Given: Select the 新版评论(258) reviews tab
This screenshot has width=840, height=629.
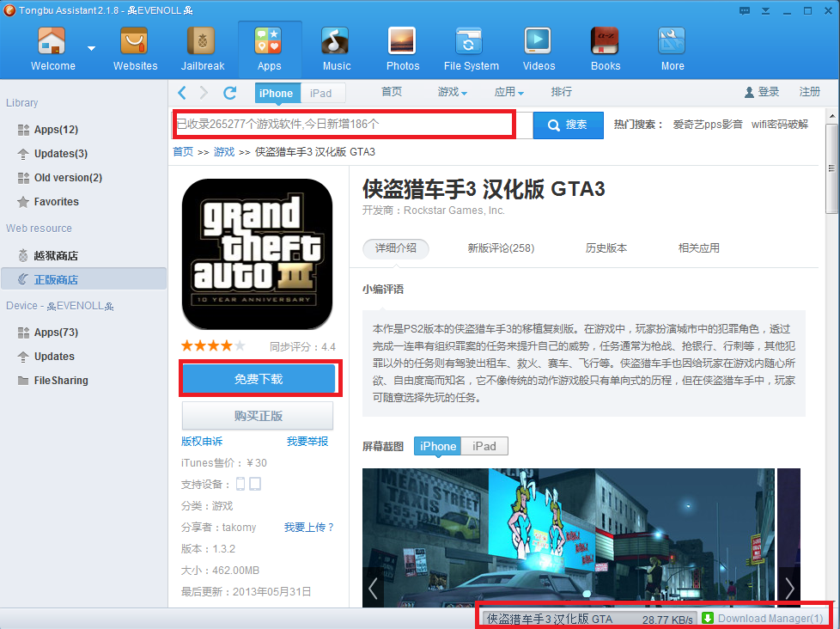Looking at the screenshot, I should point(501,248).
